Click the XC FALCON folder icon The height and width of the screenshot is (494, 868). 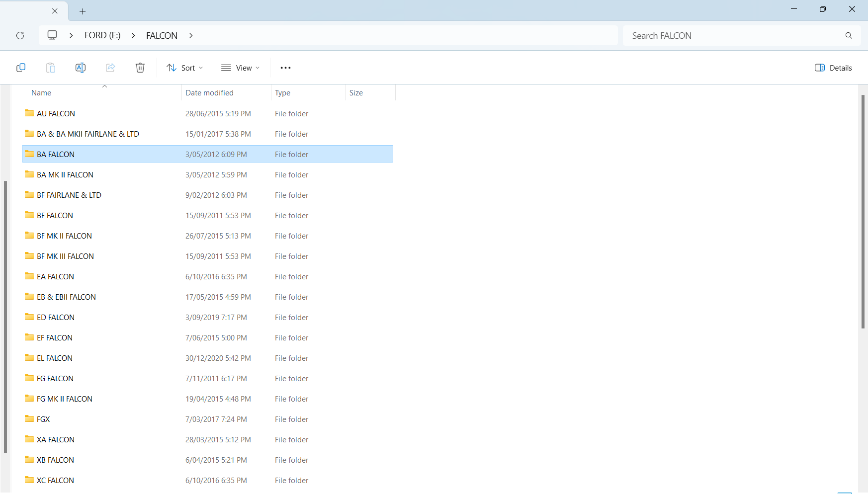tap(29, 480)
